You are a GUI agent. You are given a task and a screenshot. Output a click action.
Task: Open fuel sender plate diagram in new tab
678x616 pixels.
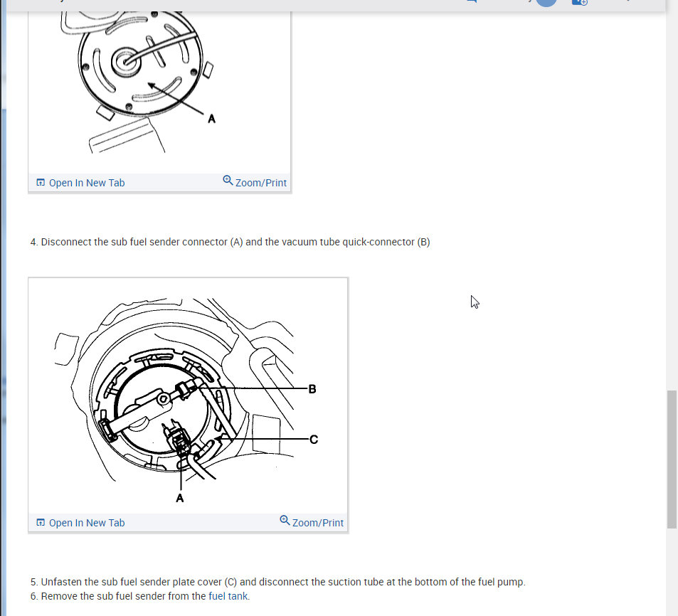80,183
